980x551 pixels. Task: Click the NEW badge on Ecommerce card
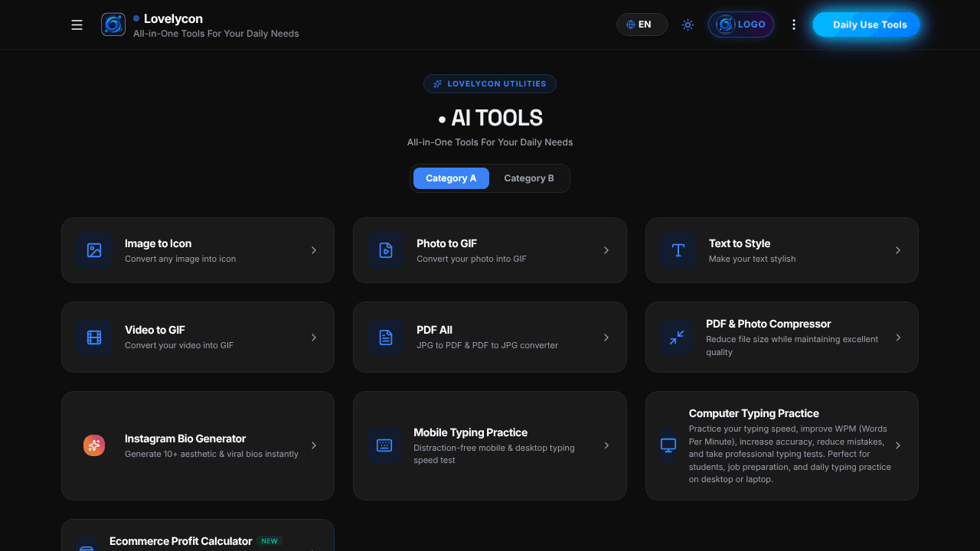pyautogui.click(x=269, y=541)
